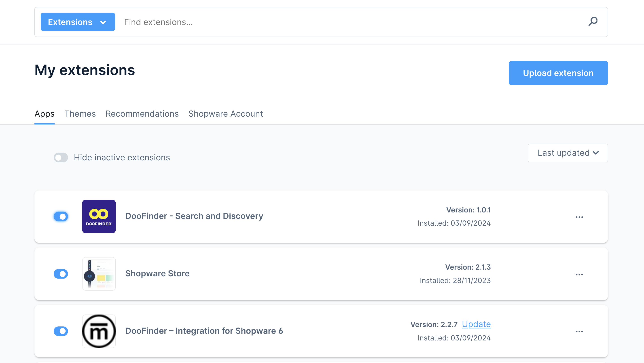Click DooFinder – Integration for Shopware 6 title
644x363 pixels.
click(204, 331)
